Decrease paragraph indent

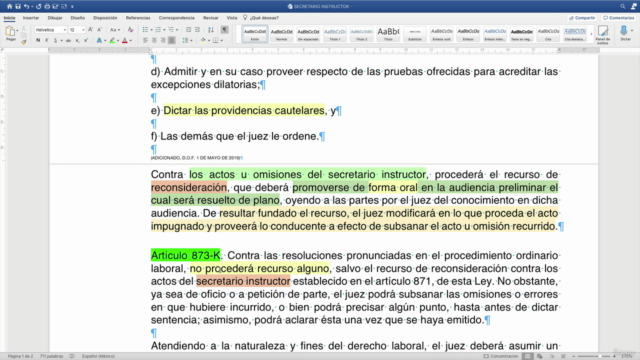click(188, 29)
